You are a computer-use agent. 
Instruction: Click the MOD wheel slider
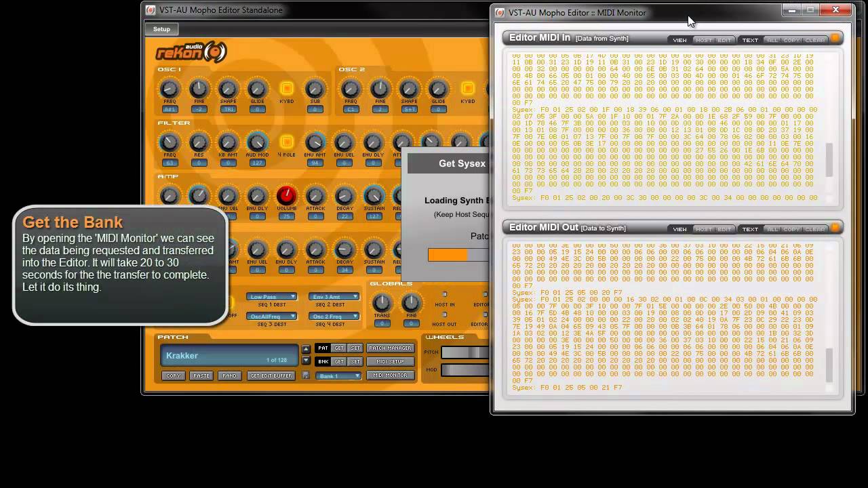click(465, 369)
